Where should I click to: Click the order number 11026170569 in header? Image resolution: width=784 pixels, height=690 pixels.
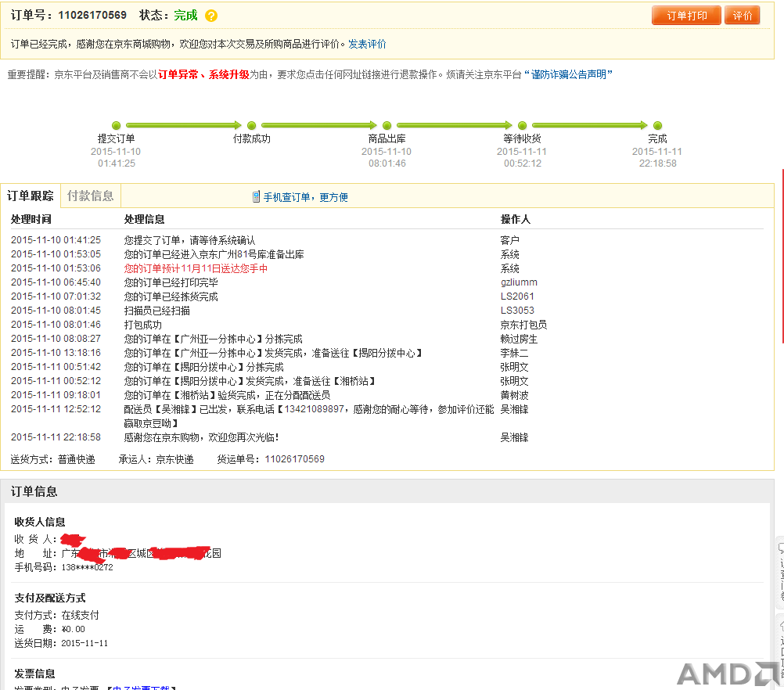92,15
